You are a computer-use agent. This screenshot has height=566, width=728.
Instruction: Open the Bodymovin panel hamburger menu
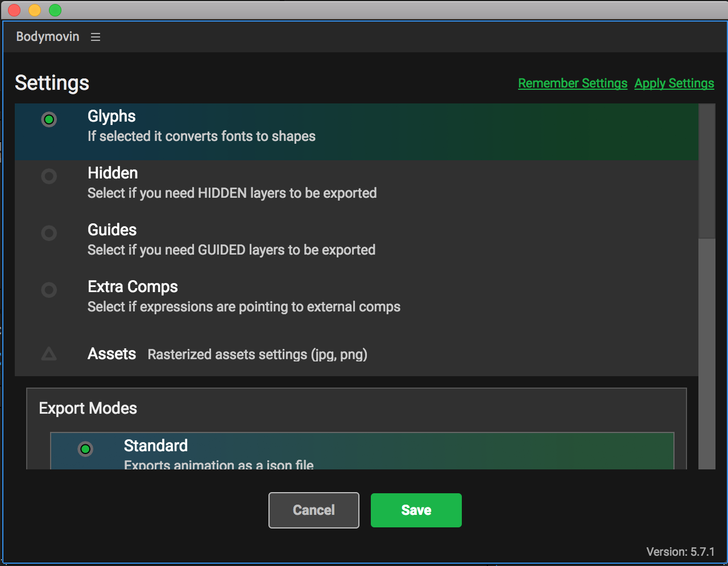pyautogui.click(x=96, y=37)
